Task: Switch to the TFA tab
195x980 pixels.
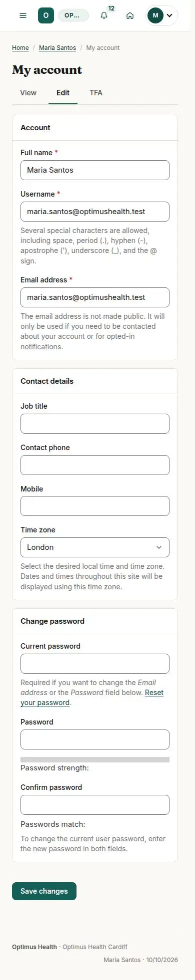Action: pos(96,93)
